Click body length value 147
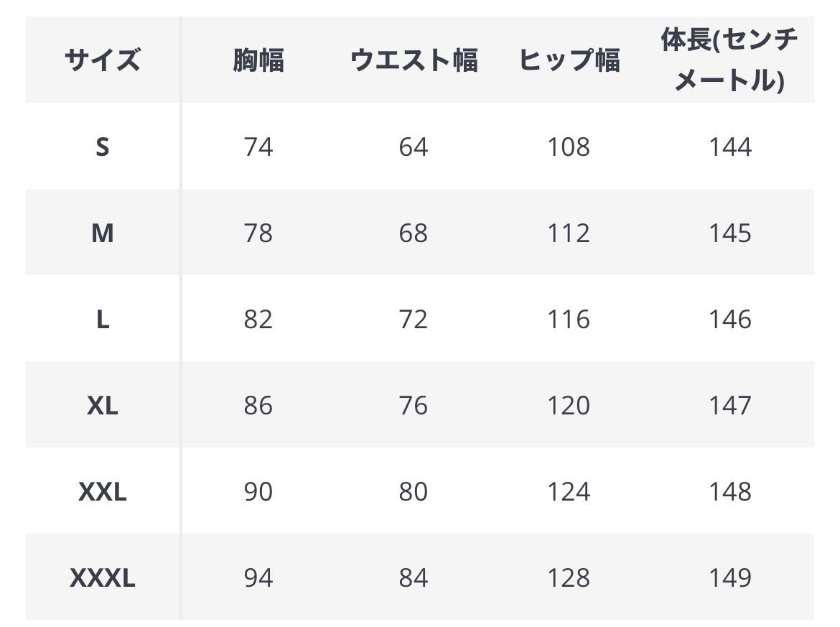840x627 pixels. pos(729,406)
